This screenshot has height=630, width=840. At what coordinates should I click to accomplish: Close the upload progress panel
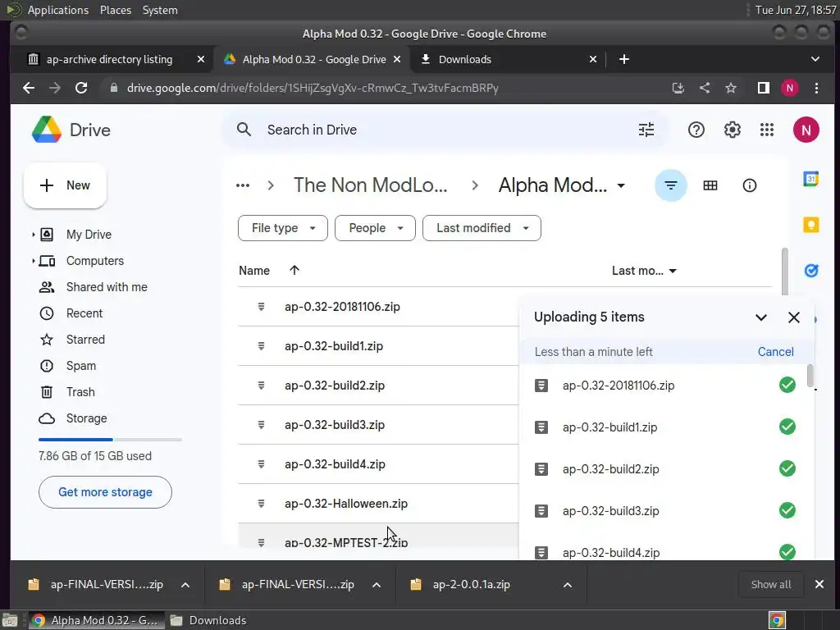tap(793, 317)
